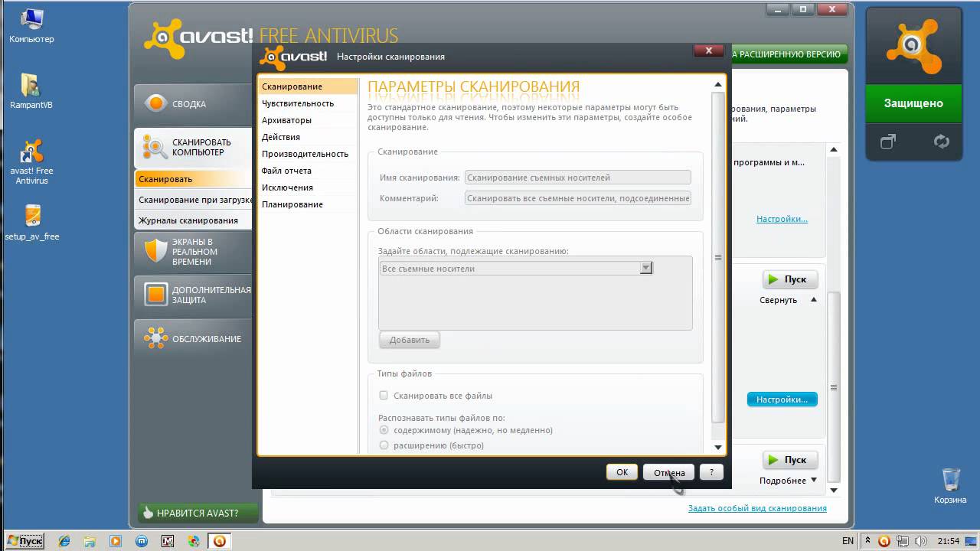Click the СВОДКА orange circle icon
980x551 pixels.
tap(155, 103)
